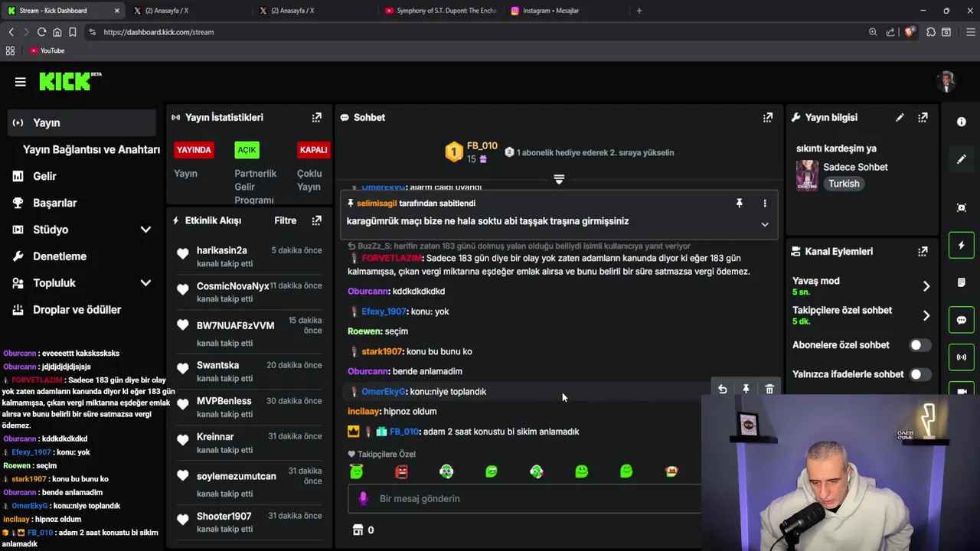Screen dimensions: 980x551
Task: Expand the Topluluk sidebar section
Action: pos(145,283)
